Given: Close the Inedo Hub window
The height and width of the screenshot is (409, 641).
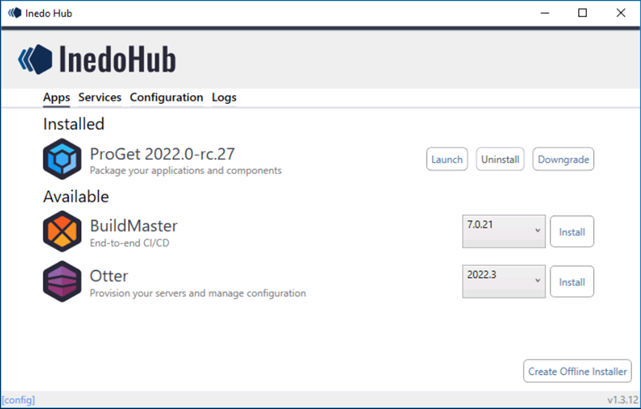Looking at the screenshot, I should 621,13.
